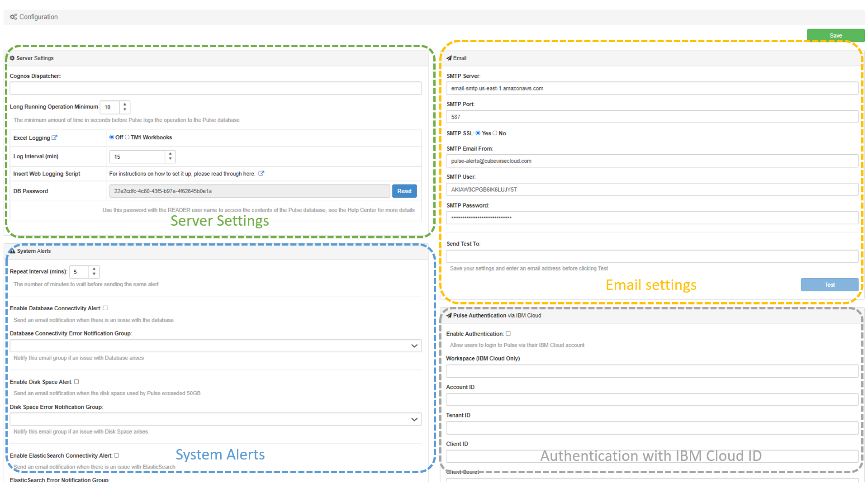The width and height of the screenshot is (868, 488).
Task: Enable Disk Space Alert checkbox
Action: tap(76, 382)
